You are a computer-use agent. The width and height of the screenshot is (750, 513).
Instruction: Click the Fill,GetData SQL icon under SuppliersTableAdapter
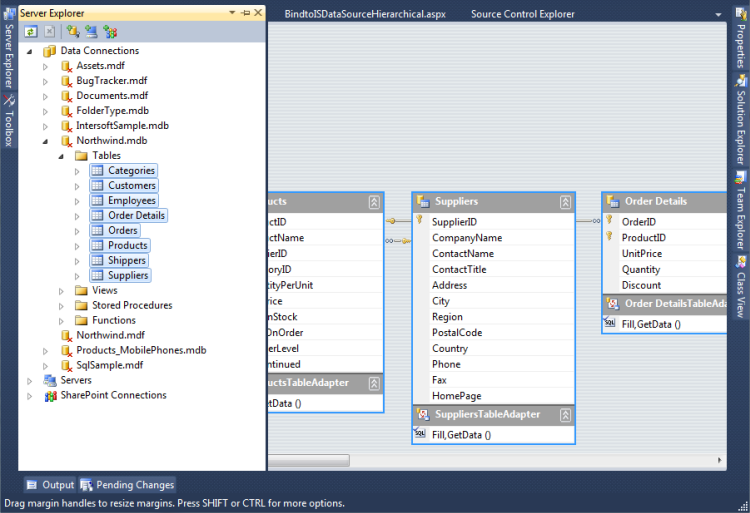click(421, 435)
